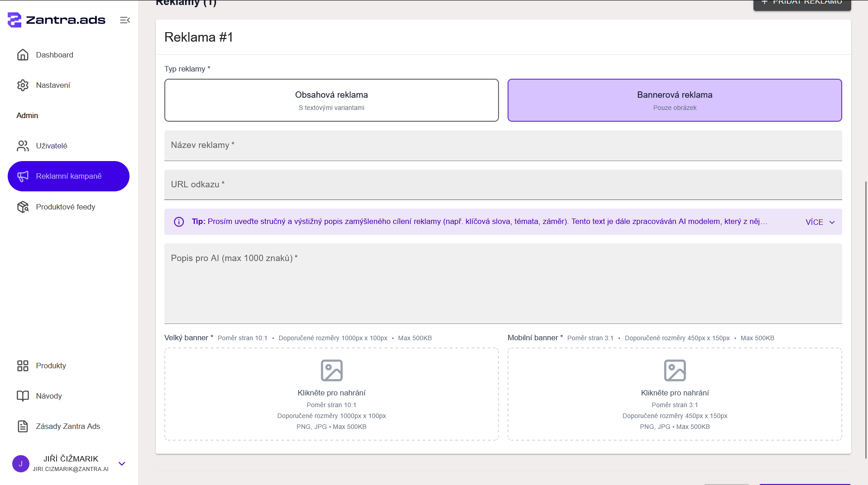
Task: Click the Zásady Zantra Ads document icon
Action: coord(23,426)
